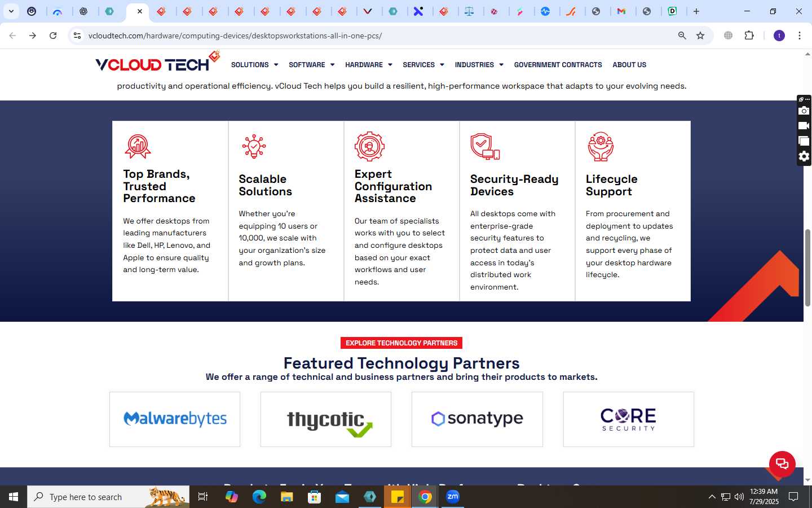
Task: Open the browser extensions puzzle icon
Action: 749,36
